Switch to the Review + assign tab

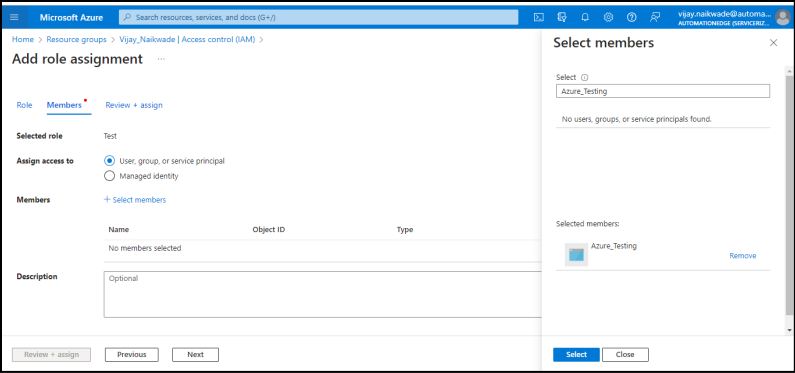pyautogui.click(x=134, y=105)
